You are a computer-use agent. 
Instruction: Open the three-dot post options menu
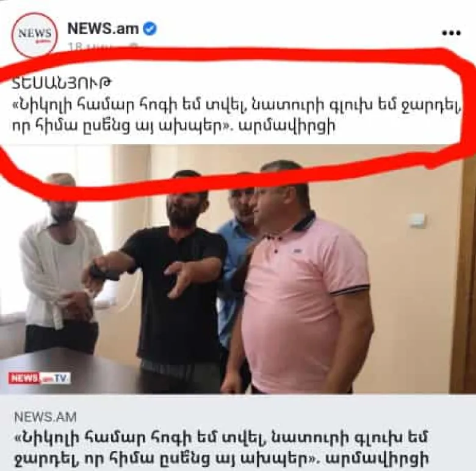pos(452,33)
